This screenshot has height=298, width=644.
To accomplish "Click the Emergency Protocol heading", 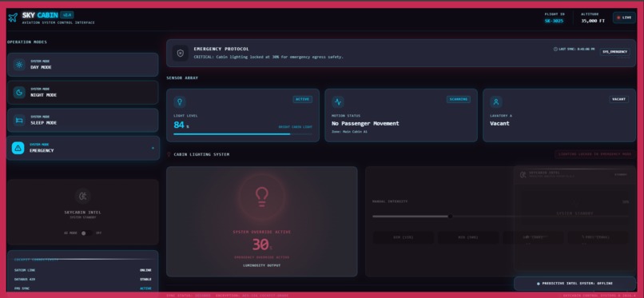I will pos(221,50).
